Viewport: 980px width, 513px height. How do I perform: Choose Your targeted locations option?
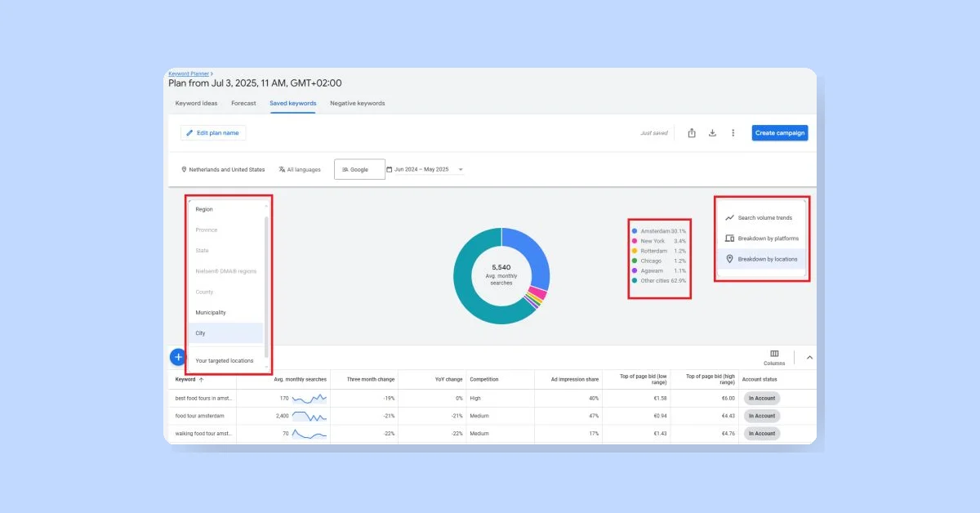(x=226, y=360)
